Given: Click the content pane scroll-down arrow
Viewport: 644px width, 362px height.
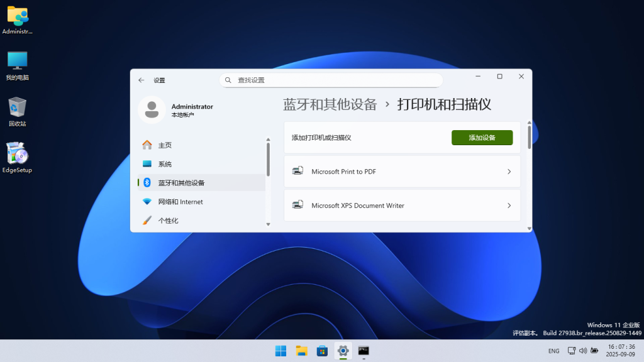Looking at the screenshot, I should click(529, 229).
